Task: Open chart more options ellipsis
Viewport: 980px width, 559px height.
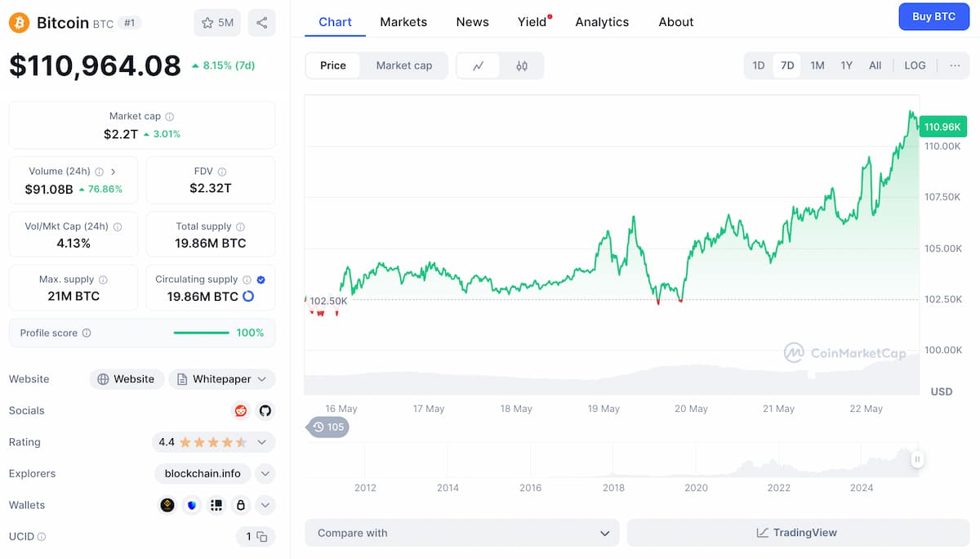Action: pos(955,65)
